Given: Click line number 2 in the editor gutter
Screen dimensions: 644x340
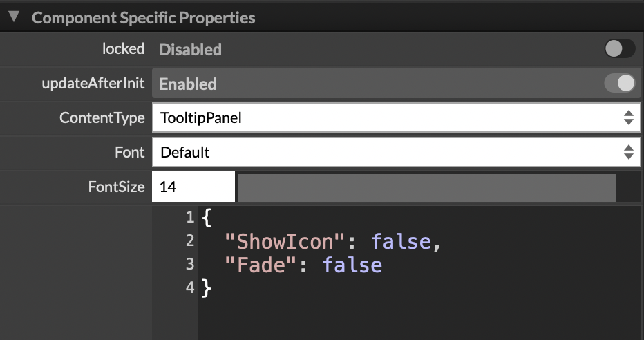Looking at the screenshot, I should 190,241.
